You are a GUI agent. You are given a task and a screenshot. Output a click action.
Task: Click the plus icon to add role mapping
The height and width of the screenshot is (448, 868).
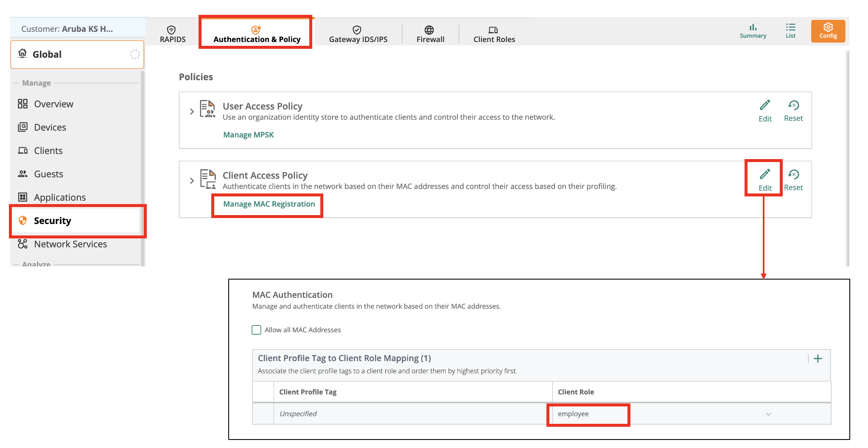tap(818, 359)
